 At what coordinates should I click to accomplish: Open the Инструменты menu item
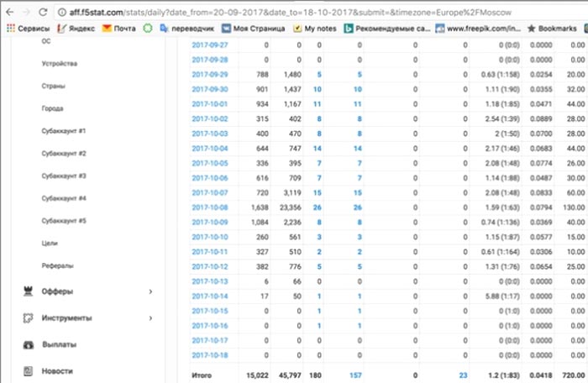pos(66,318)
